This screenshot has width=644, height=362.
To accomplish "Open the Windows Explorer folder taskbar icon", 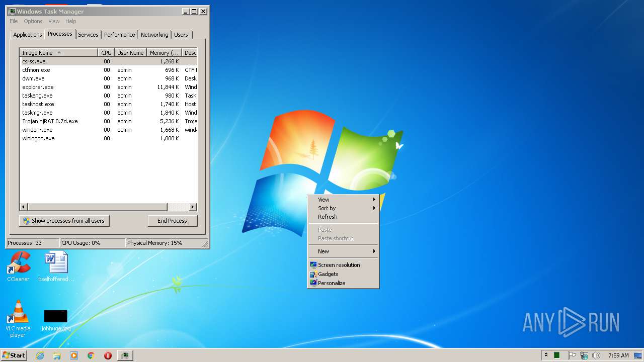I will coord(57,355).
